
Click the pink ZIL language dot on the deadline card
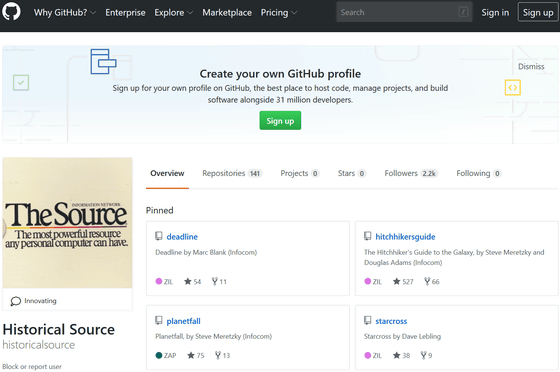point(159,281)
